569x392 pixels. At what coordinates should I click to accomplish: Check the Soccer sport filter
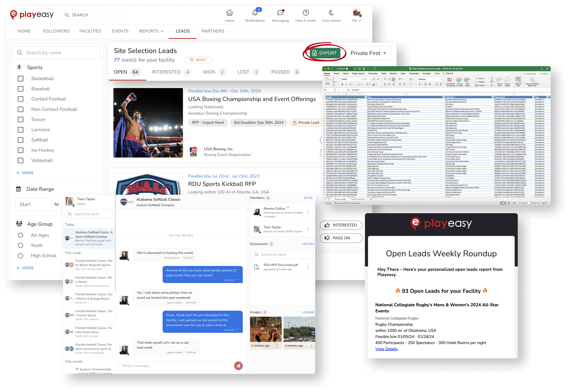[x=21, y=119]
